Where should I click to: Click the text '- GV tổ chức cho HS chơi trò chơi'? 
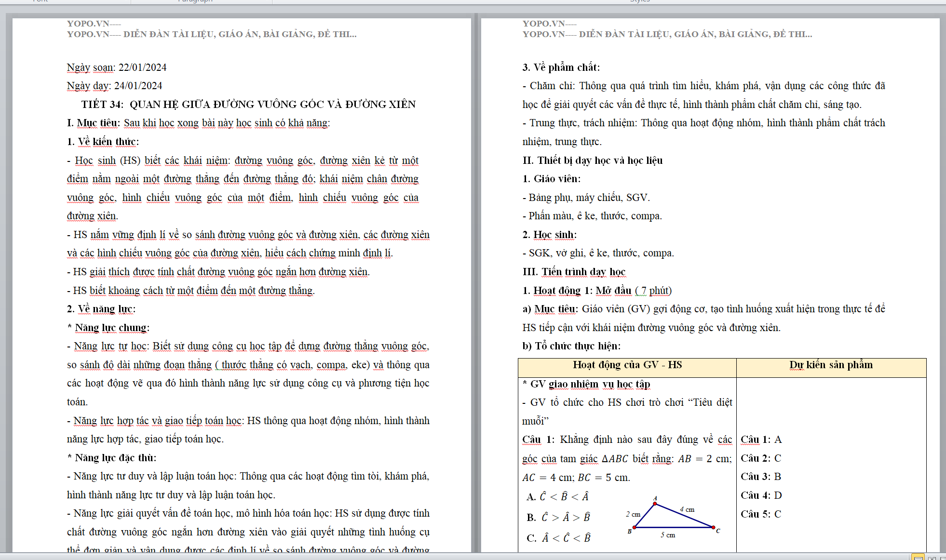(x=627, y=402)
